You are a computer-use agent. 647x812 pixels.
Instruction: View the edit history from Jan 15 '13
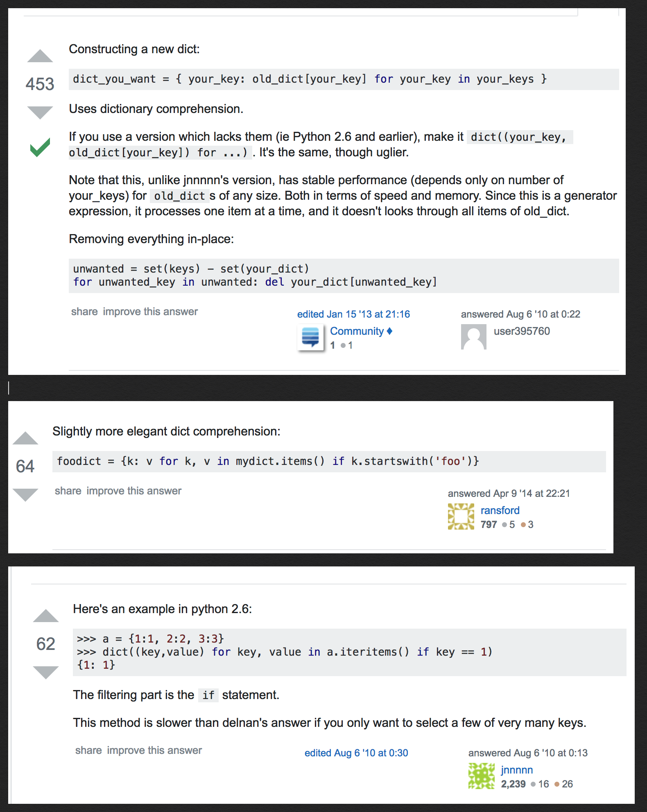coord(353,314)
